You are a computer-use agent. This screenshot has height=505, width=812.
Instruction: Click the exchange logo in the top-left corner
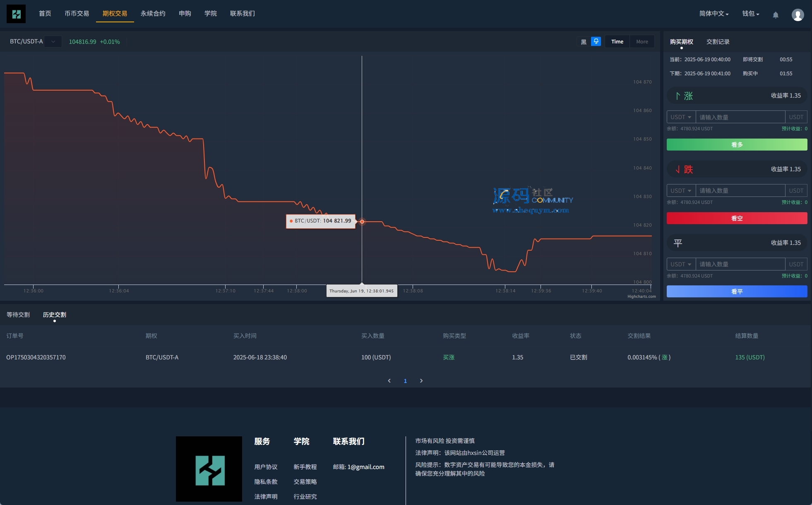16,14
